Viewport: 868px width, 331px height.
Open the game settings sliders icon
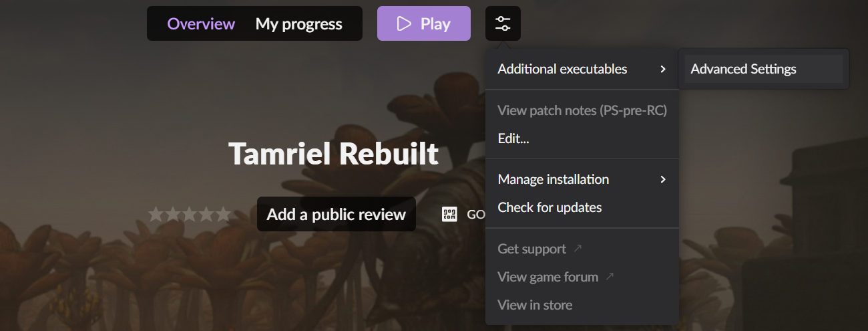click(x=503, y=24)
